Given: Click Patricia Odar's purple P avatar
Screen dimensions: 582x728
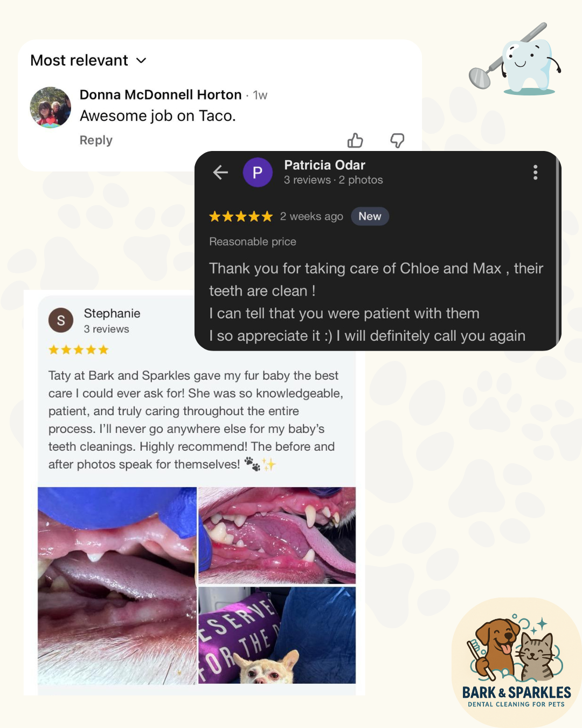Looking at the screenshot, I should (x=258, y=173).
